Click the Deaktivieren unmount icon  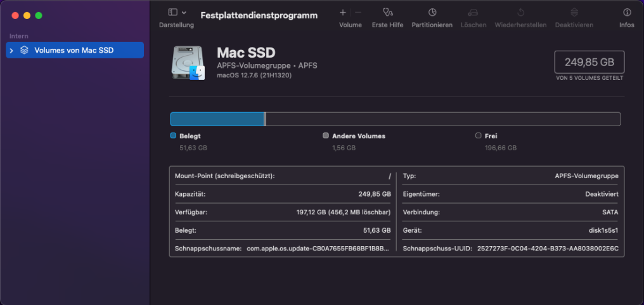574,12
